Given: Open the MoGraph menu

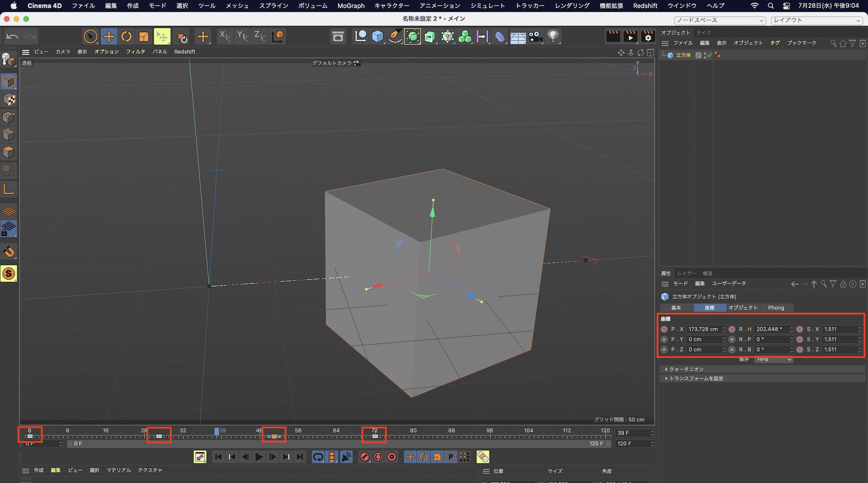Looking at the screenshot, I should [351, 6].
